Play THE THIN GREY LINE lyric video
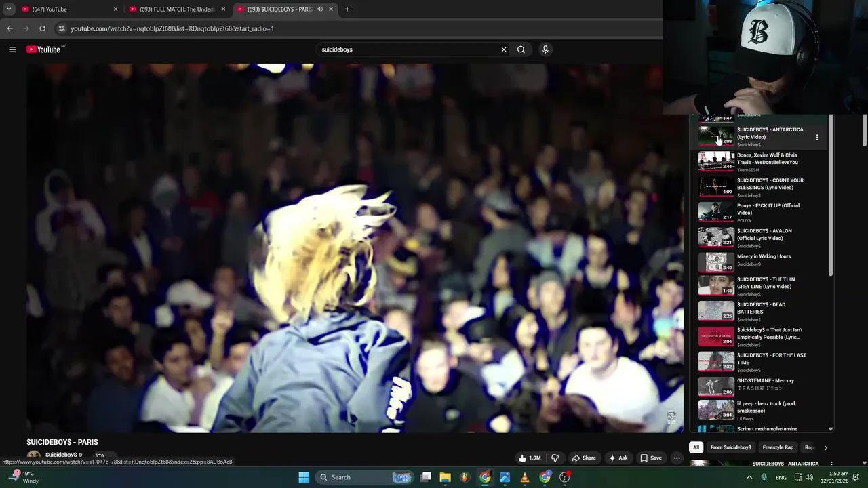The image size is (868, 488). point(757,286)
